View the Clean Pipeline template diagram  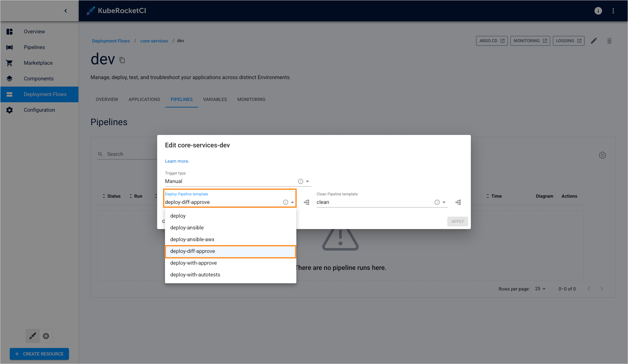(458, 202)
